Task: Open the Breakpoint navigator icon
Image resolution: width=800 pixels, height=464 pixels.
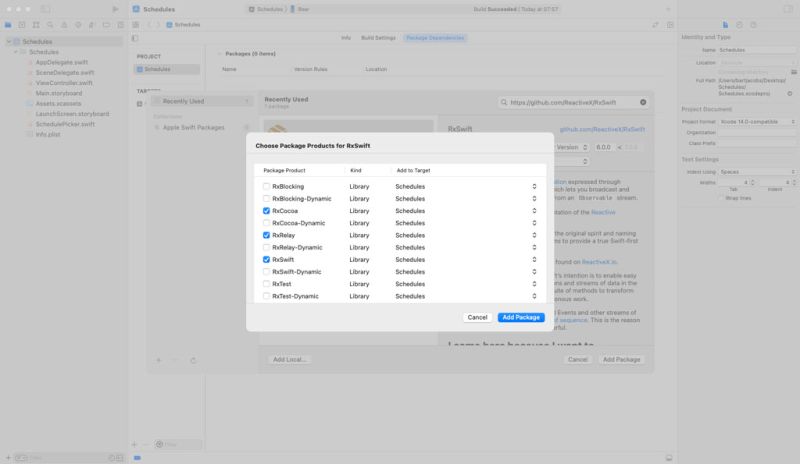Action: [x=106, y=25]
